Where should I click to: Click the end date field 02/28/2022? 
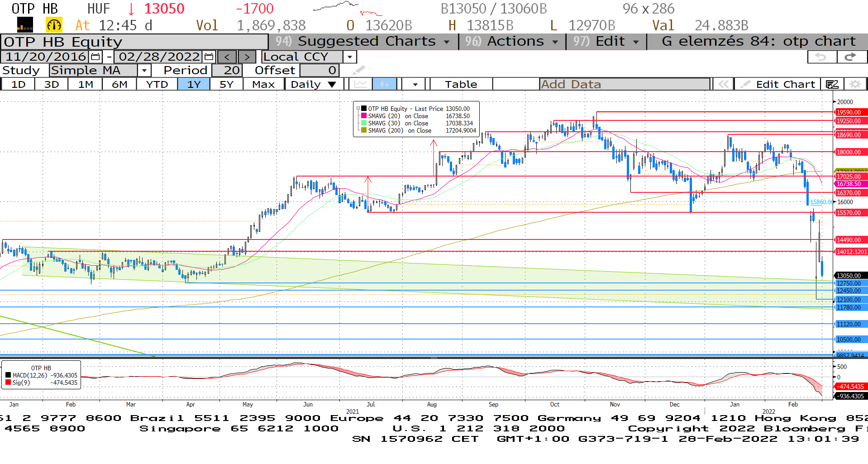point(159,57)
